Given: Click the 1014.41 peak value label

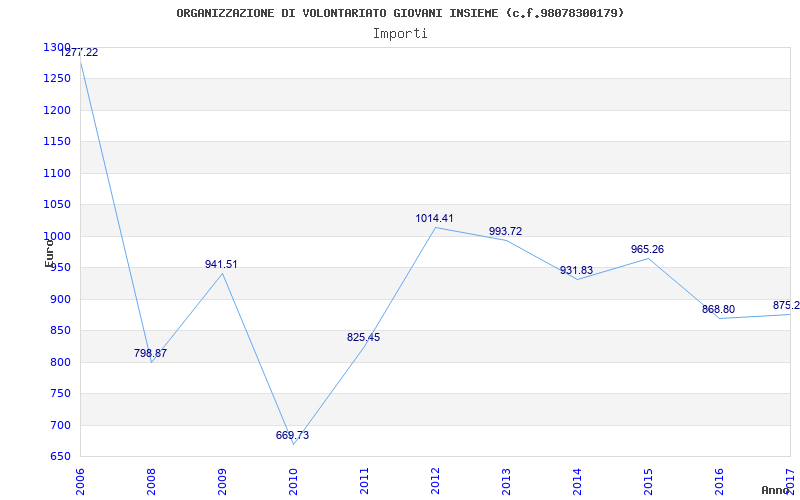Looking at the screenshot, I should (x=434, y=218).
